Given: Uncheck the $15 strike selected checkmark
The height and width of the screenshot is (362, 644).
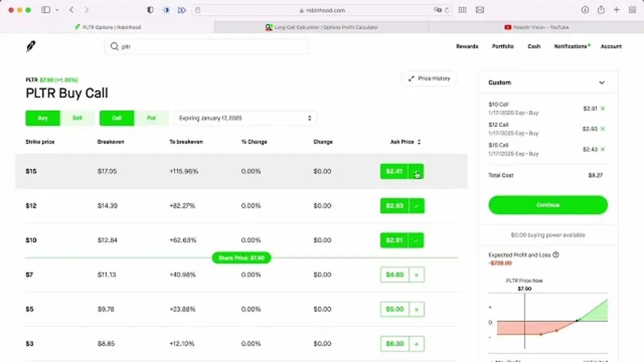Looking at the screenshot, I should pyautogui.click(x=416, y=171).
